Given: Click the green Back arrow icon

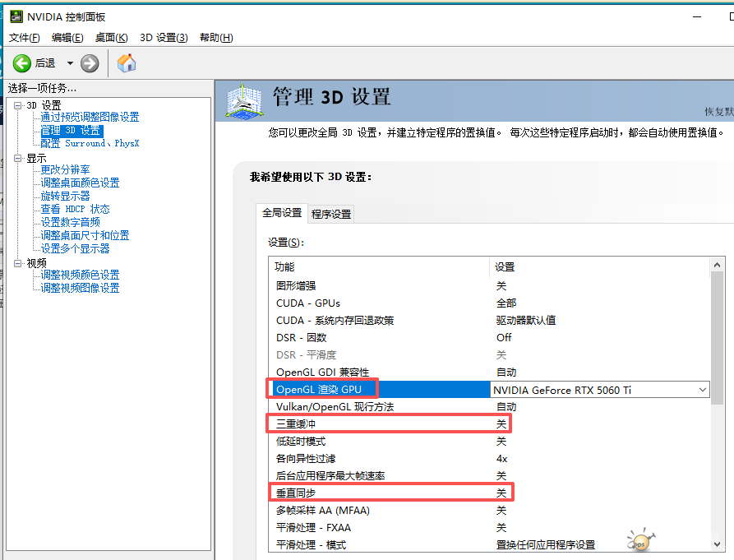Looking at the screenshot, I should pos(22,63).
